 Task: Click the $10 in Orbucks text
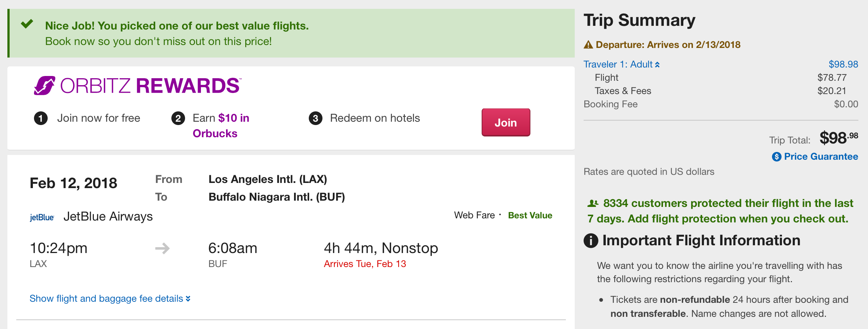pyautogui.click(x=221, y=125)
